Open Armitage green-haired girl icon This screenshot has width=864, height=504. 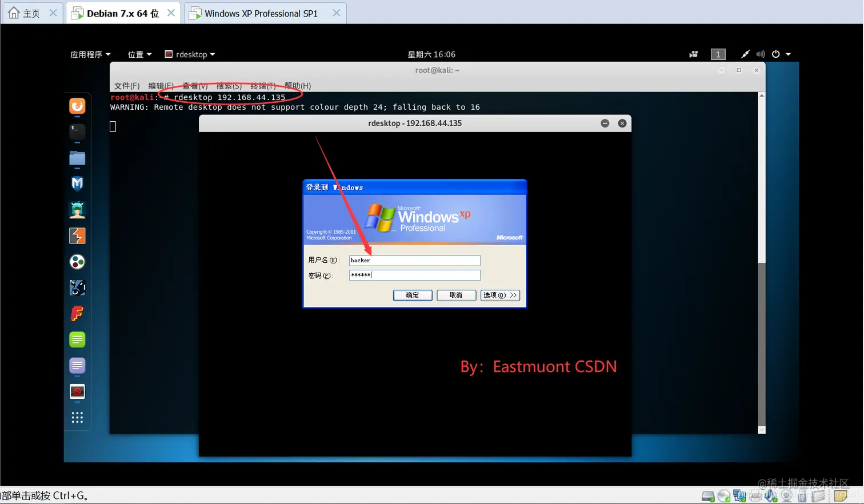77,210
